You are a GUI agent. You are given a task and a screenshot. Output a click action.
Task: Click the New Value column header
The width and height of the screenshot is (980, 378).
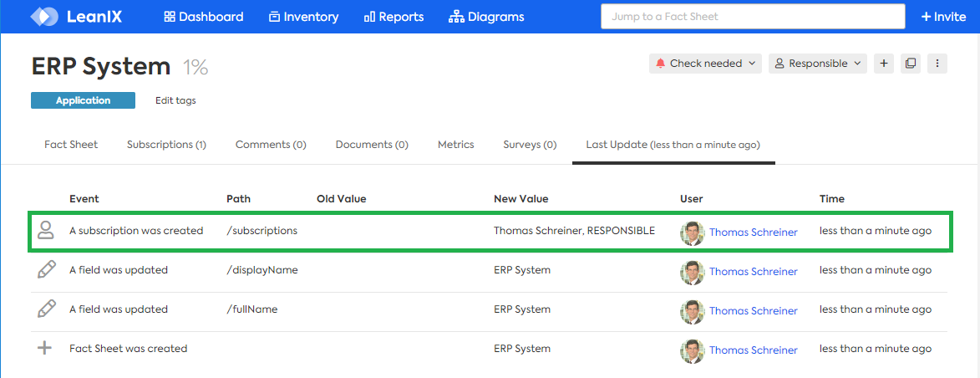click(520, 199)
